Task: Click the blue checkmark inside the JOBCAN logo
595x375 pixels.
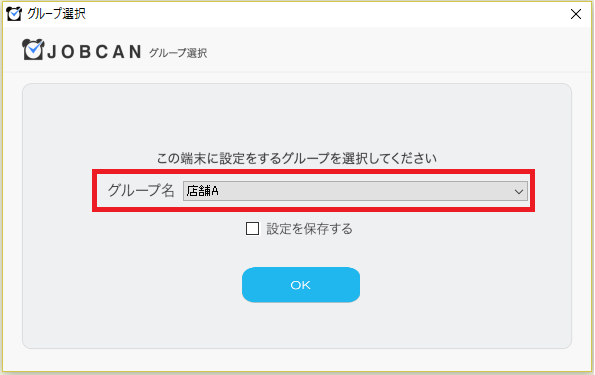Action: (x=35, y=47)
